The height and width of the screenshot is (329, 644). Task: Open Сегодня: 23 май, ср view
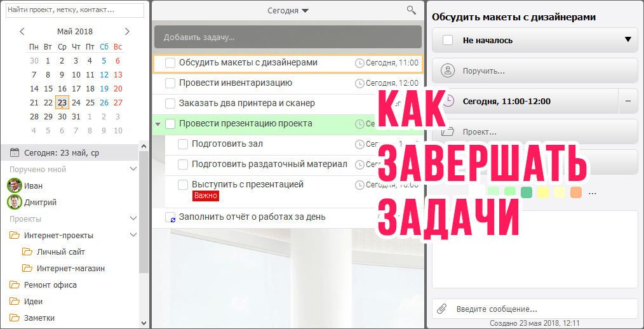(x=69, y=153)
